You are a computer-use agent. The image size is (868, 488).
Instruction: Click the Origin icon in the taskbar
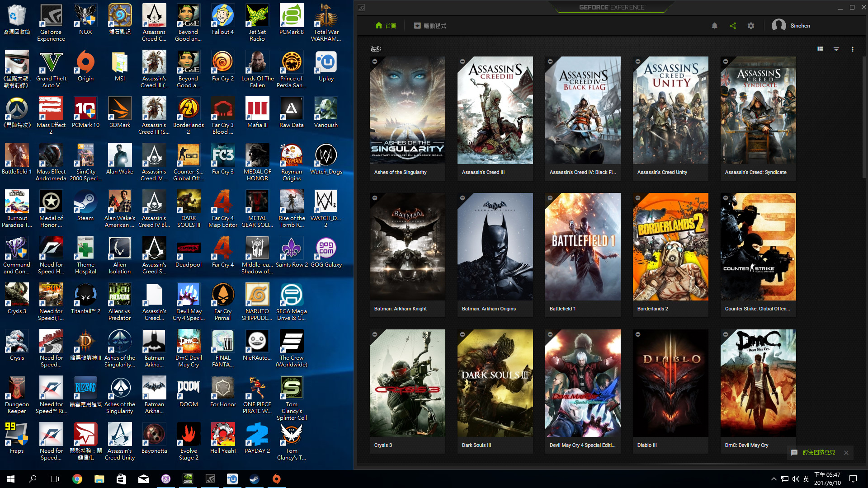pos(277,479)
